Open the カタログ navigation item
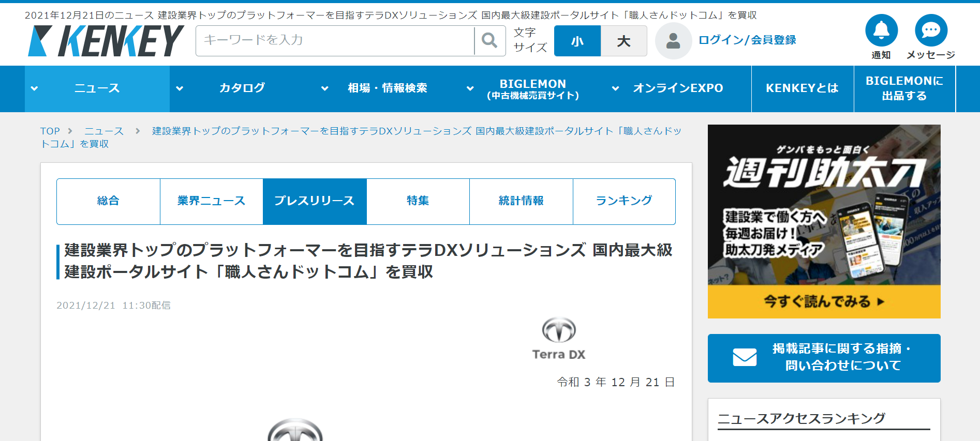The height and width of the screenshot is (441, 980). pos(242,88)
